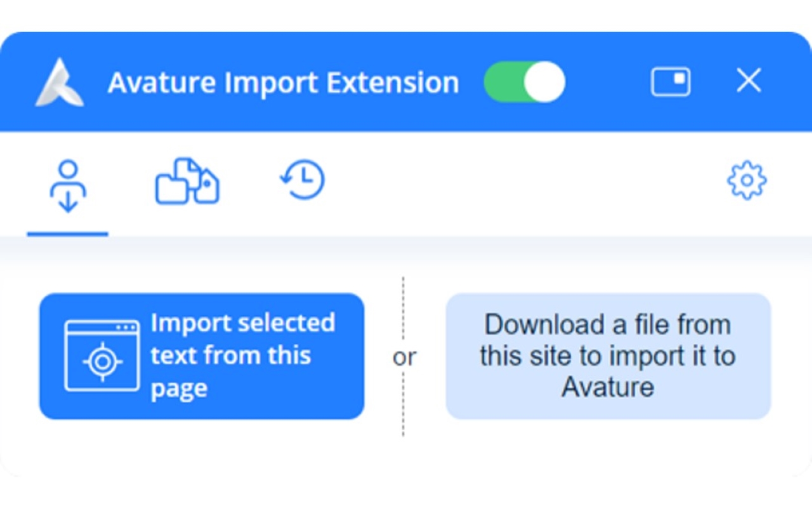Disable the Avature Import Extension toggle
Image resolution: width=812 pixels, height=508 pixels.
point(524,81)
